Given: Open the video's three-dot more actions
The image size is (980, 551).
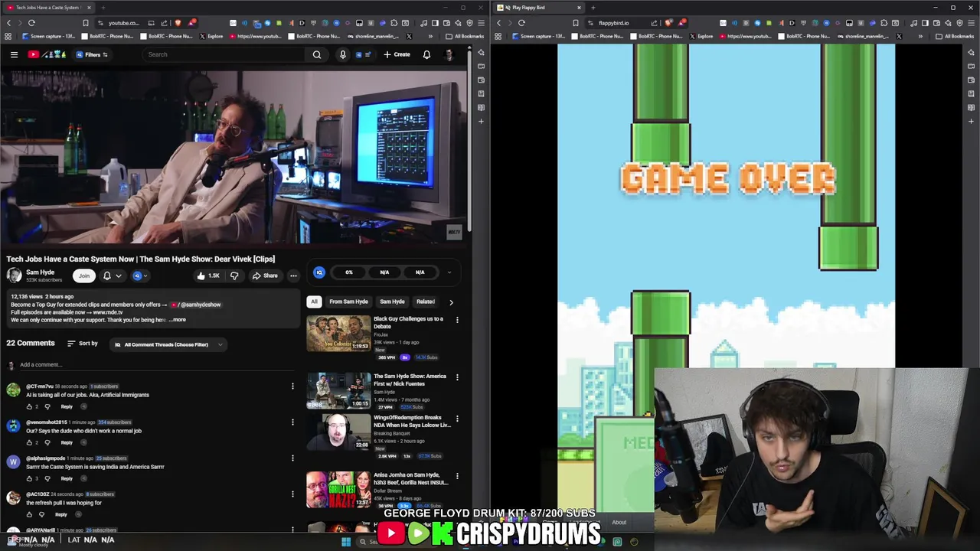Looking at the screenshot, I should pos(293,275).
